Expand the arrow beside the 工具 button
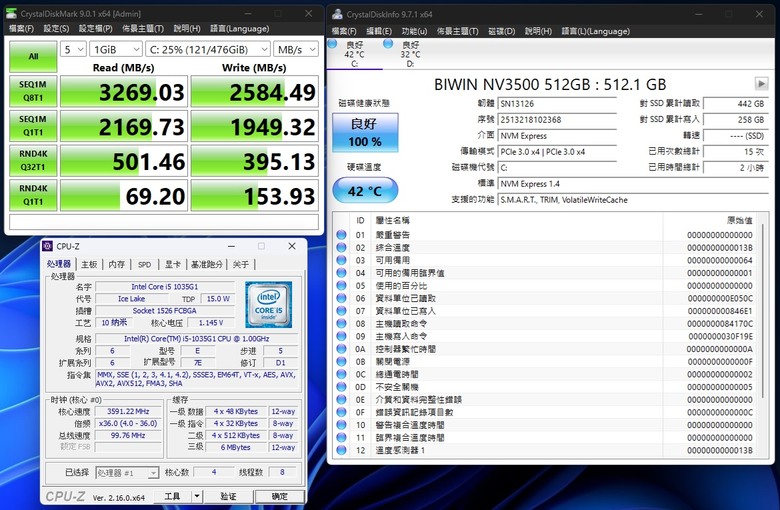780x510 pixels. click(197, 496)
